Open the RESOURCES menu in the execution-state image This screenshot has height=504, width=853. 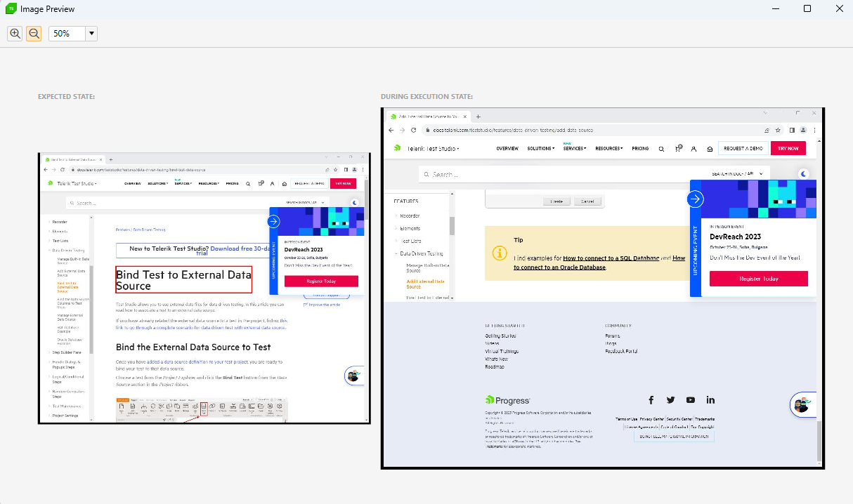(x=609, y=149)
